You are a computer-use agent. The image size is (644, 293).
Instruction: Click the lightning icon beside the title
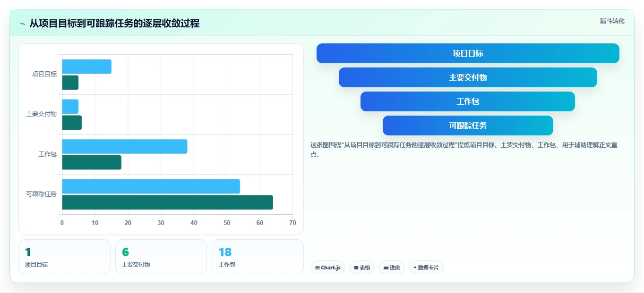[22, 24]
